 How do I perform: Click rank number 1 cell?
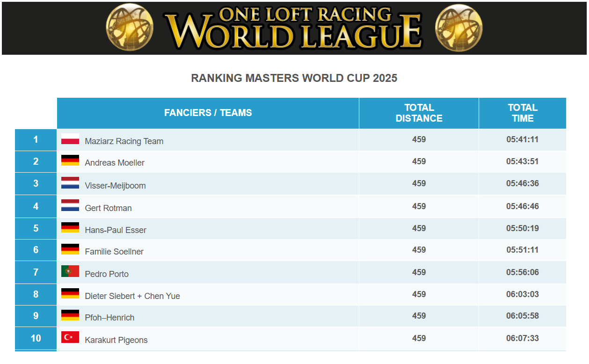coord(36,140)
